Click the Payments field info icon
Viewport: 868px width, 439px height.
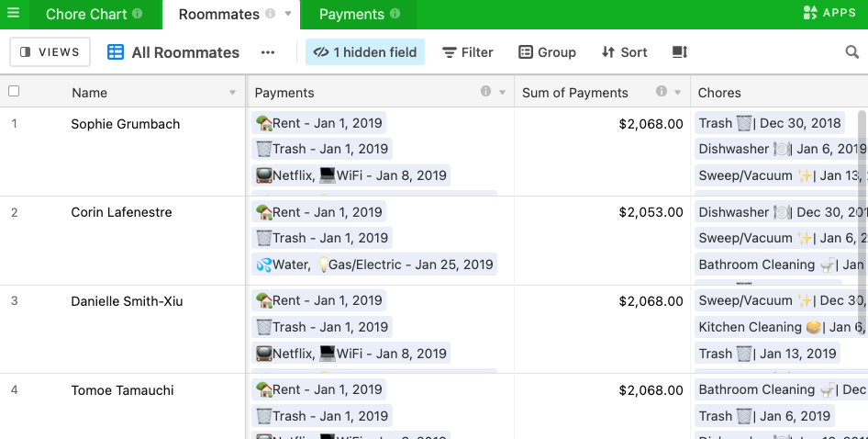(x=485, y=92)
